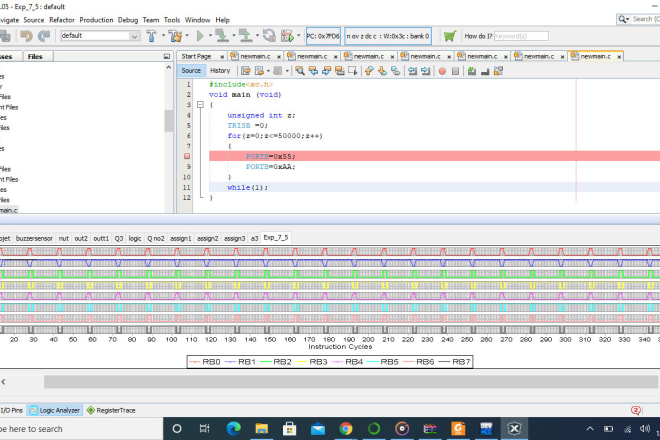Viewport: 660px width, 440px height.
Task: Click the Hold in Reset icon
Action: pos(269,36)
